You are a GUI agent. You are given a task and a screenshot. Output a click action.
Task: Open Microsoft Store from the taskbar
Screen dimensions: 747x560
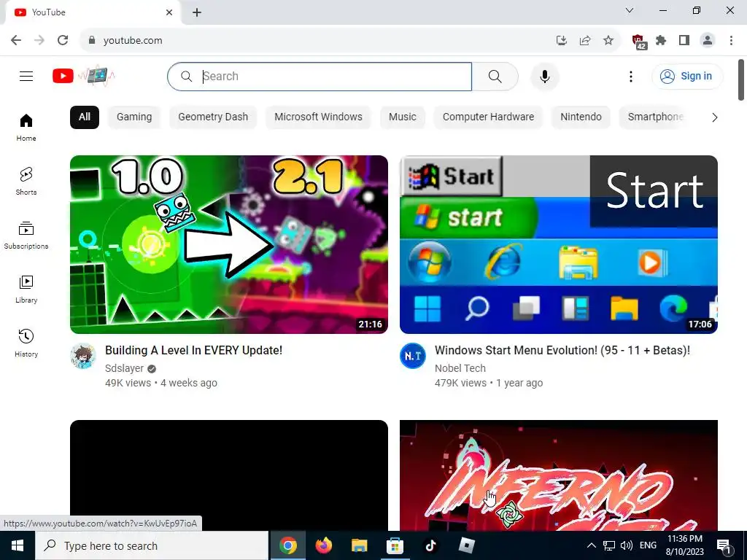click(395, 545)
